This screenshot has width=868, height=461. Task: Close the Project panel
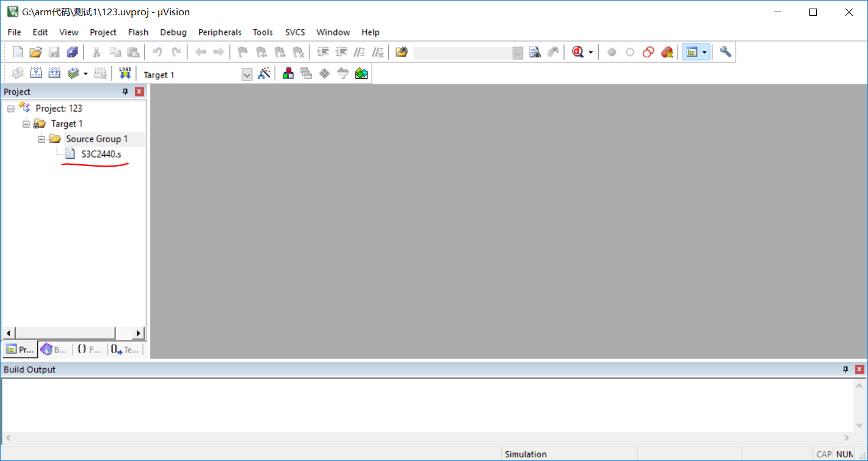pos(139,92)
